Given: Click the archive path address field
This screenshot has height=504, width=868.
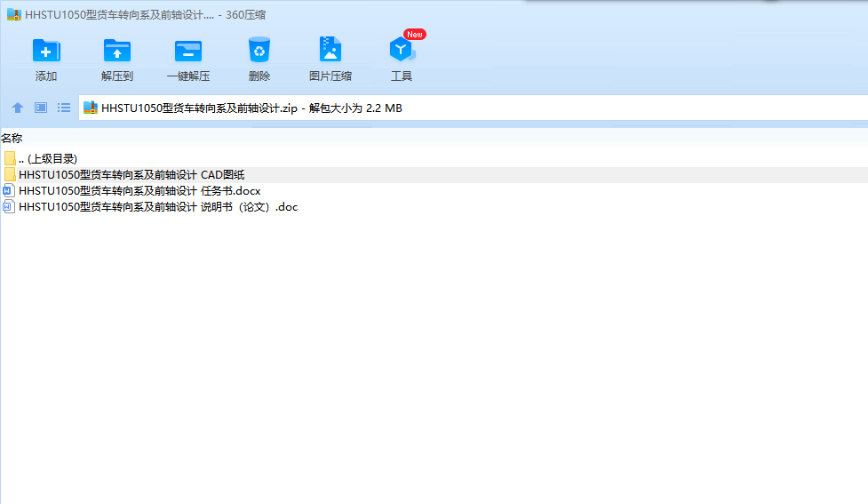Looking at the screenshot, I should coord(474,108).
